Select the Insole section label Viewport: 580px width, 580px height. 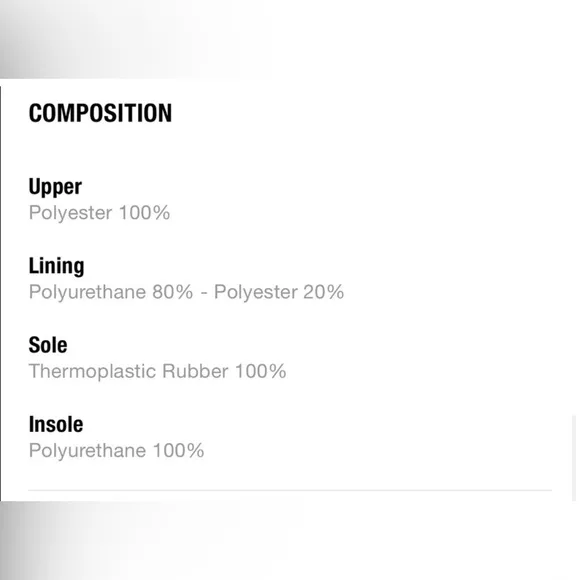pos(56,424)
